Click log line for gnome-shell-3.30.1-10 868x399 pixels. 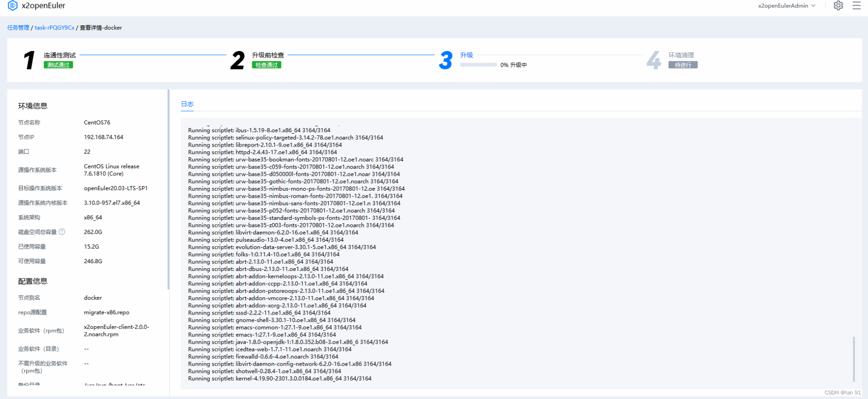click(272, 320)
